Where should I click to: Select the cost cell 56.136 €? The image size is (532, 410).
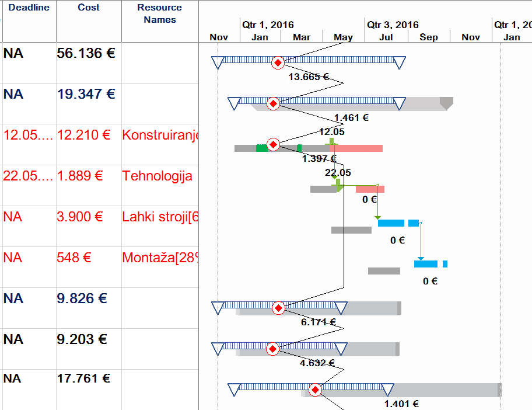[x=86, y=53]
